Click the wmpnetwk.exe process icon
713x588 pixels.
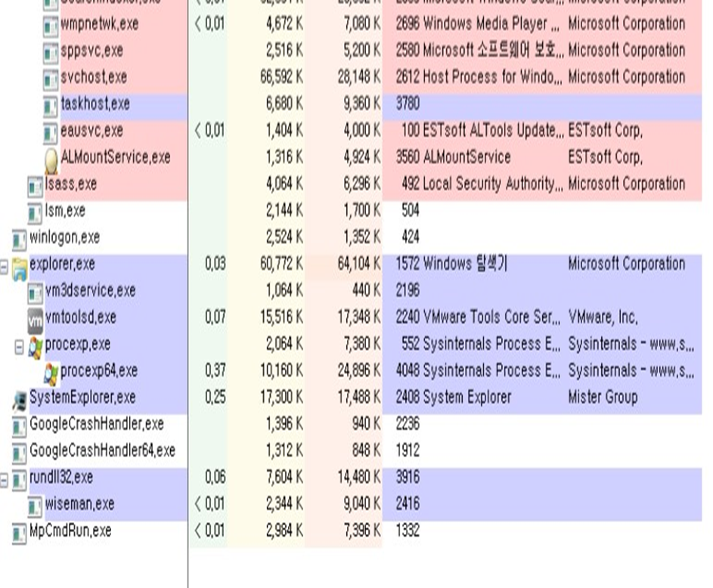click(x=51, y=26)
